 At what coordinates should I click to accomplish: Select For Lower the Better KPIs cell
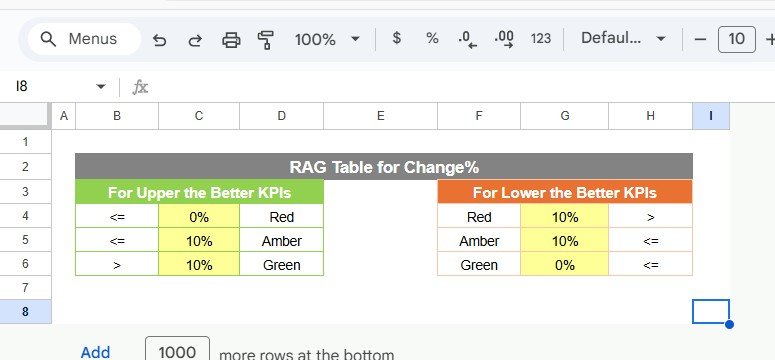(x=564, y=192)
